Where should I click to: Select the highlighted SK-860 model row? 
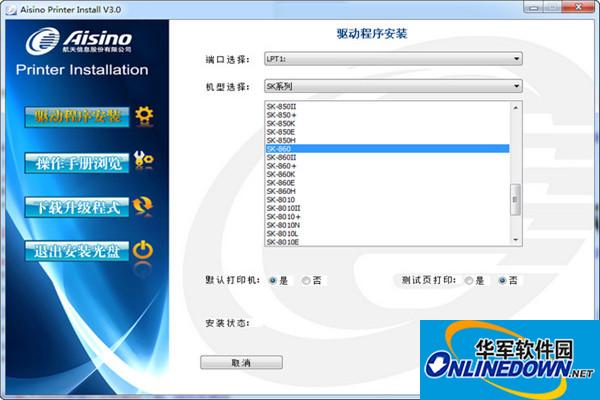click(x=388, y=149)
